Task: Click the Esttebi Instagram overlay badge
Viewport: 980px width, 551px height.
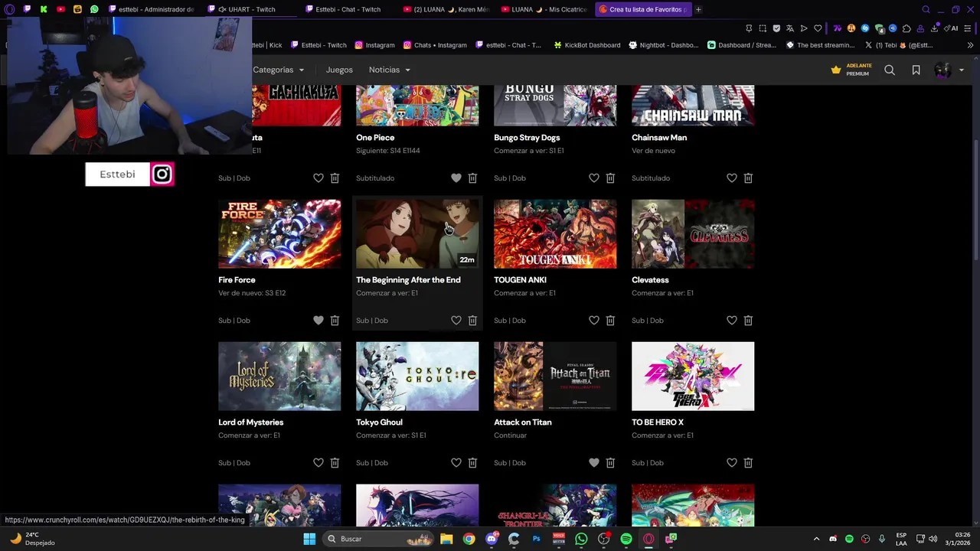Action: click(129, 174)
